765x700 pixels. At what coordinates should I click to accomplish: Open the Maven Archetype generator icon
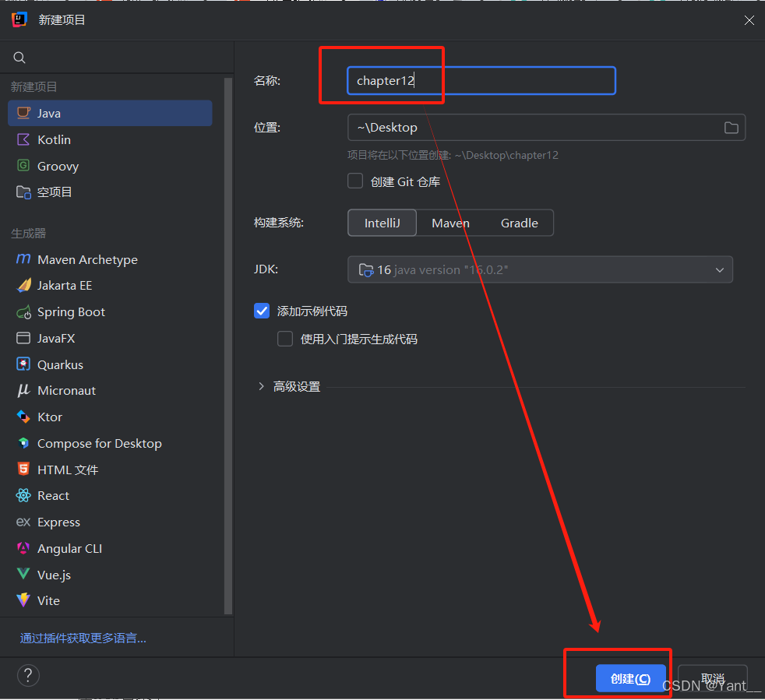coord(23,259)
